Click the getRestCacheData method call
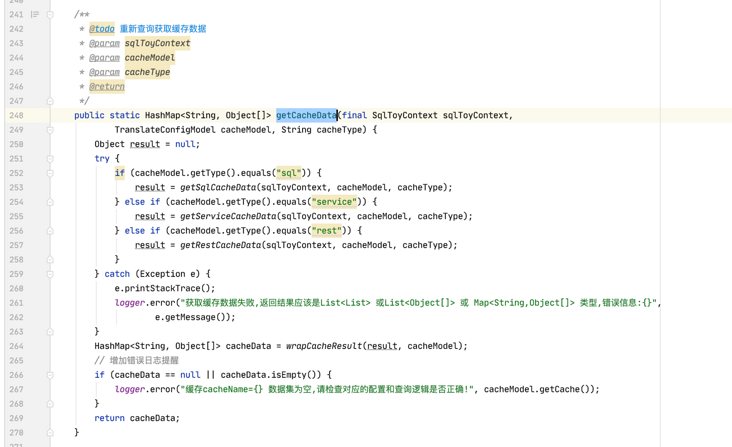The image size is (732, 447). 221,245
